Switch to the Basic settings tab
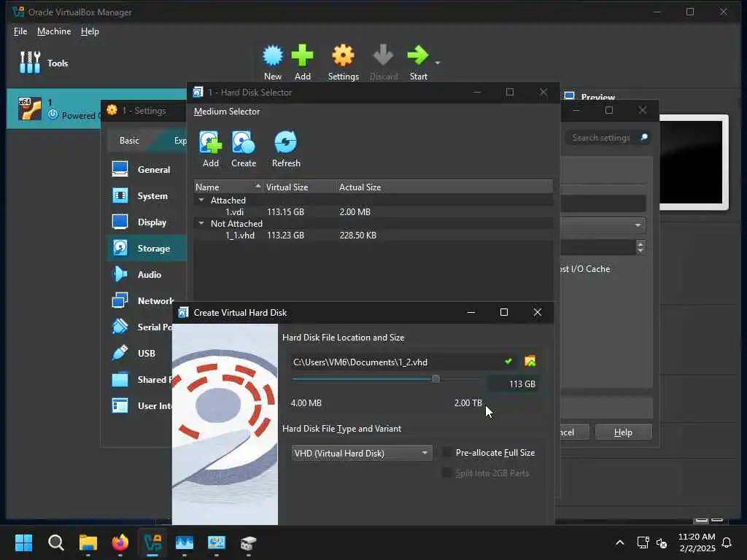747x560 pixels. pyautogui.click(x=129, y=141)
